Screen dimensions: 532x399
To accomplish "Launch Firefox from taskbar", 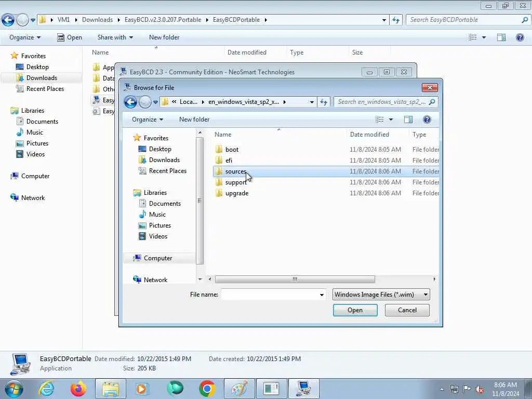I will pos(78,389).
